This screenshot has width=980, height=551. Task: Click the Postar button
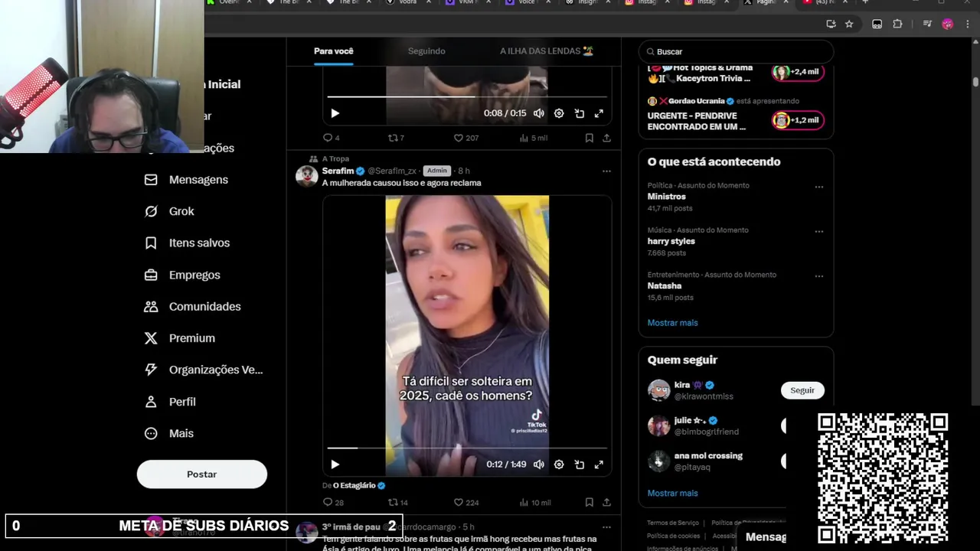(x=202, y=474)
